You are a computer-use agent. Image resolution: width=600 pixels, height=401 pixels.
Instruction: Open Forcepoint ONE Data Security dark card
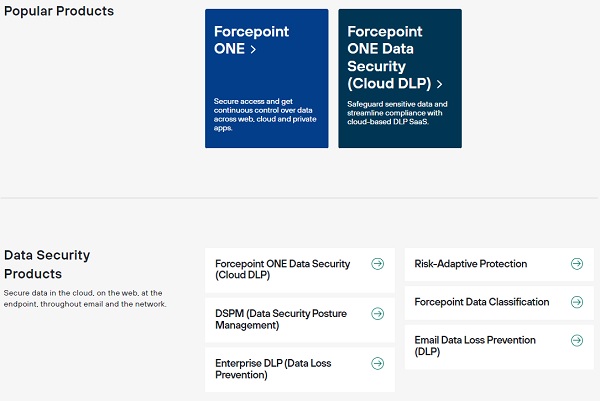pos(400,78)
